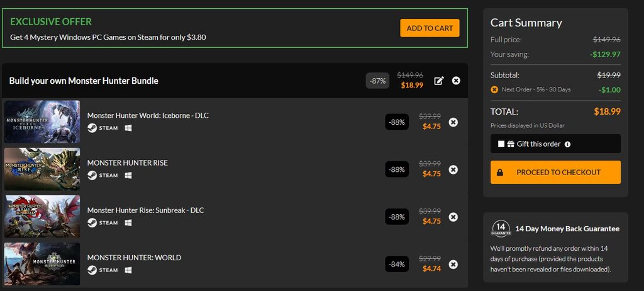Remove the entire Monster Hunter Bundle
The image size is (644, 291).
456,81
